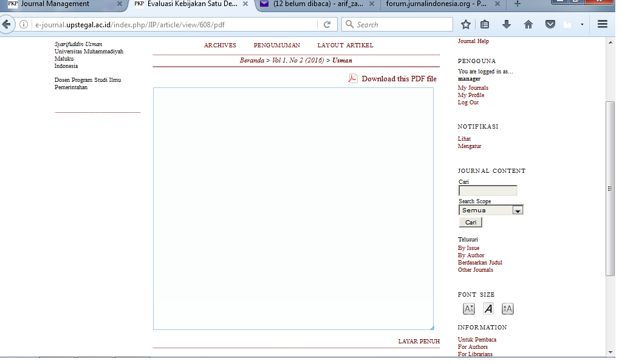
Task: Go to the browser home icon
Action: (x=528, y=25)
